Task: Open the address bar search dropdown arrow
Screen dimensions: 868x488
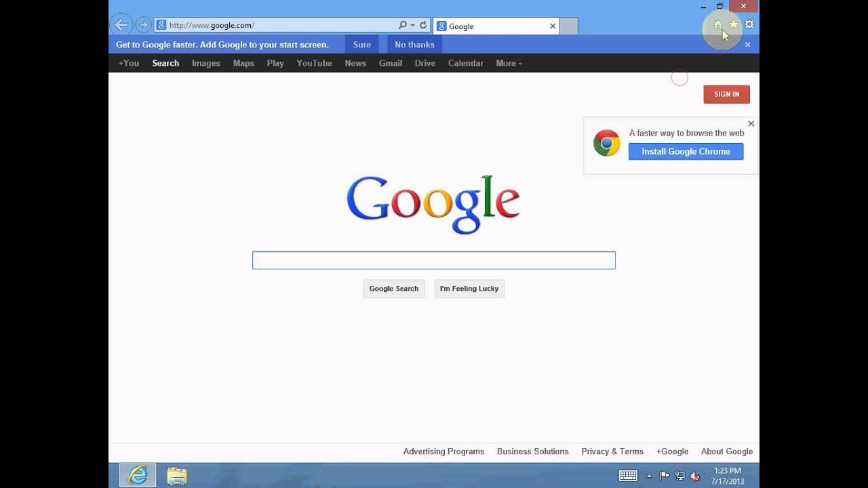Action: [412, 25]
